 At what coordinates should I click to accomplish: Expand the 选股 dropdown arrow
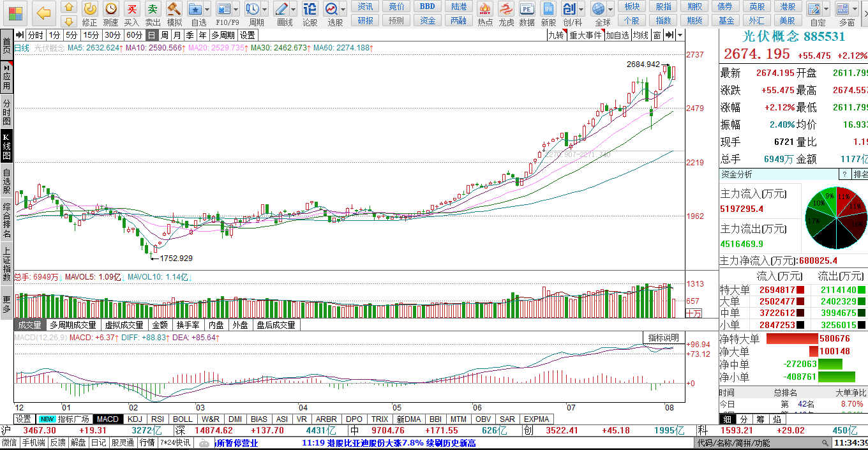click(x=343, y=10)
